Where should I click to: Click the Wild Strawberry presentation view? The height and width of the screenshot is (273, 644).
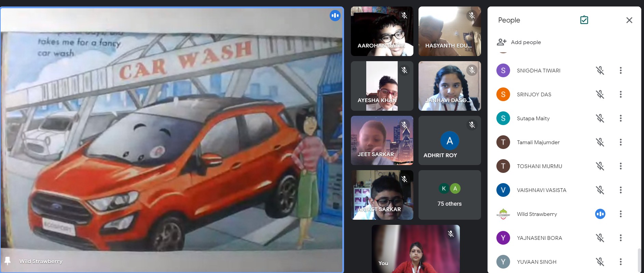(x=172, y=140)
